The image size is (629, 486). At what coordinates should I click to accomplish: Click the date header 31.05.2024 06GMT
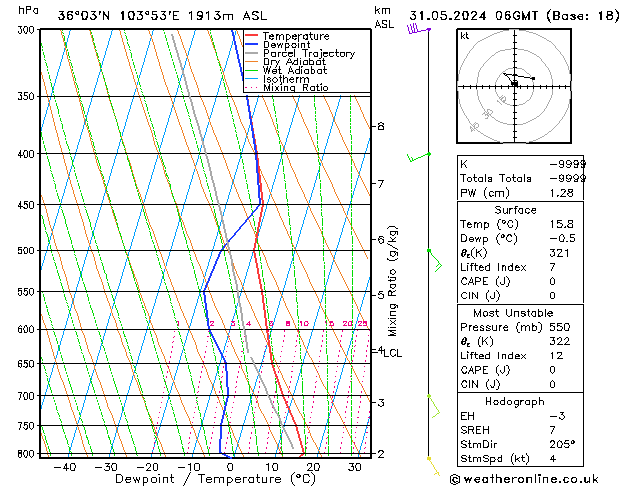point(473,16)
